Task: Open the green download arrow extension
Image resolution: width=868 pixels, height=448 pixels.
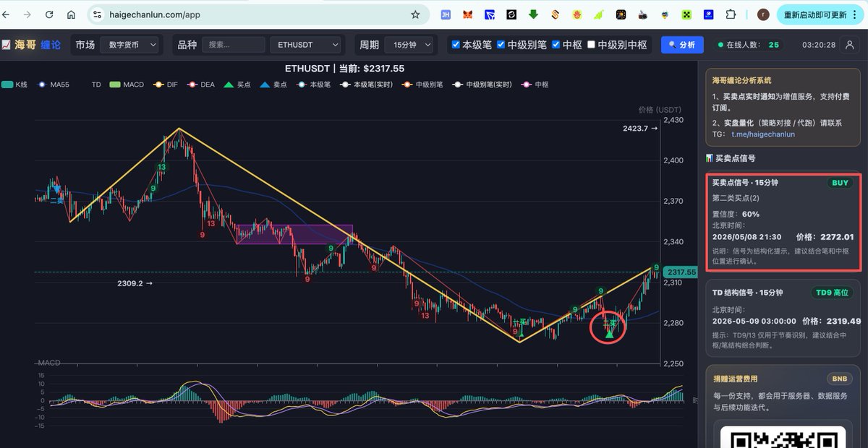Action: [x=533, y=14]
